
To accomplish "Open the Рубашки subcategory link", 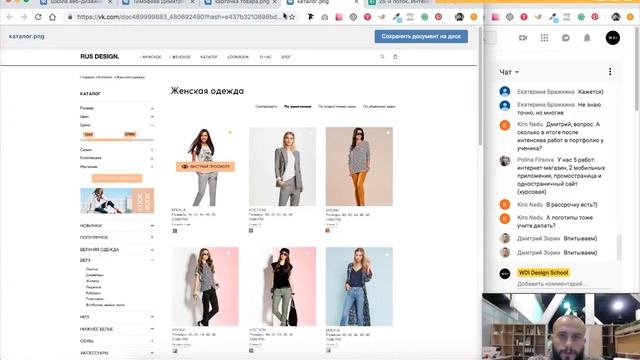I will 93,293.
